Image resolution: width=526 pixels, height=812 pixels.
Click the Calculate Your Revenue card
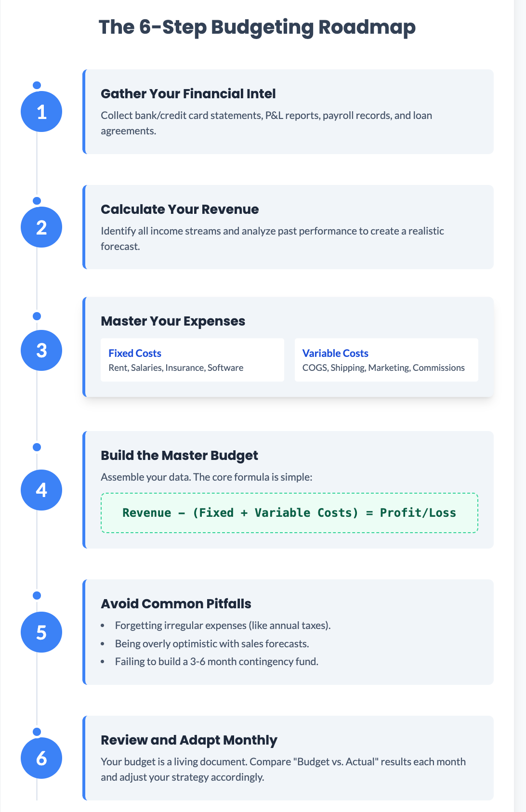pos(288,227)
